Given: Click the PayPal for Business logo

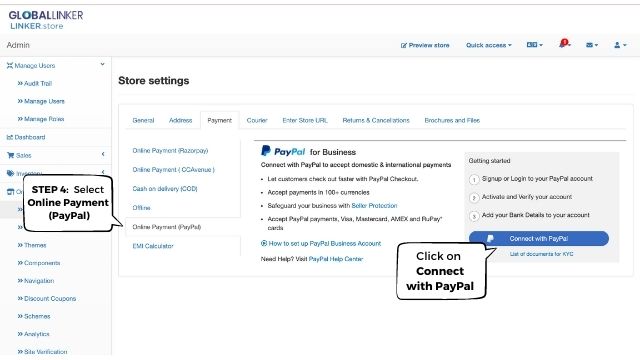Looking at the screenshot, I should (308, 151).
